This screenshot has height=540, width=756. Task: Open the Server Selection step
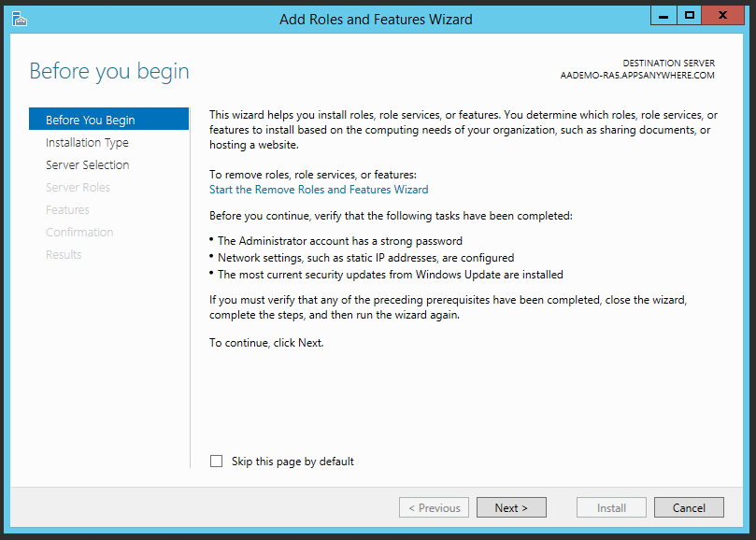(87, 165)
